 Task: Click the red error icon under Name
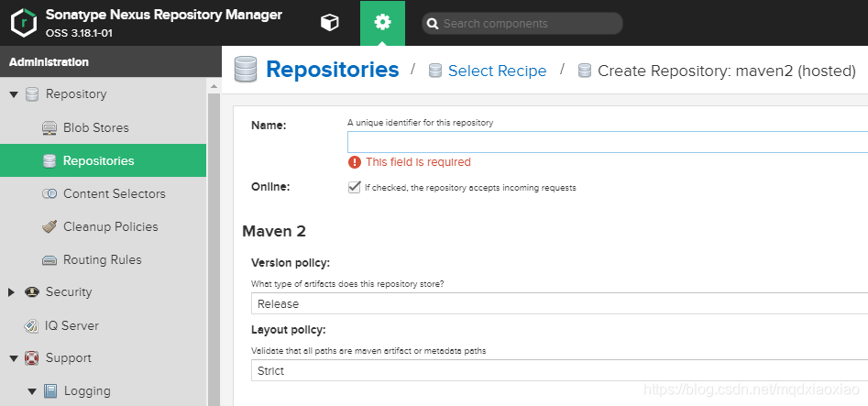point(354,161)
